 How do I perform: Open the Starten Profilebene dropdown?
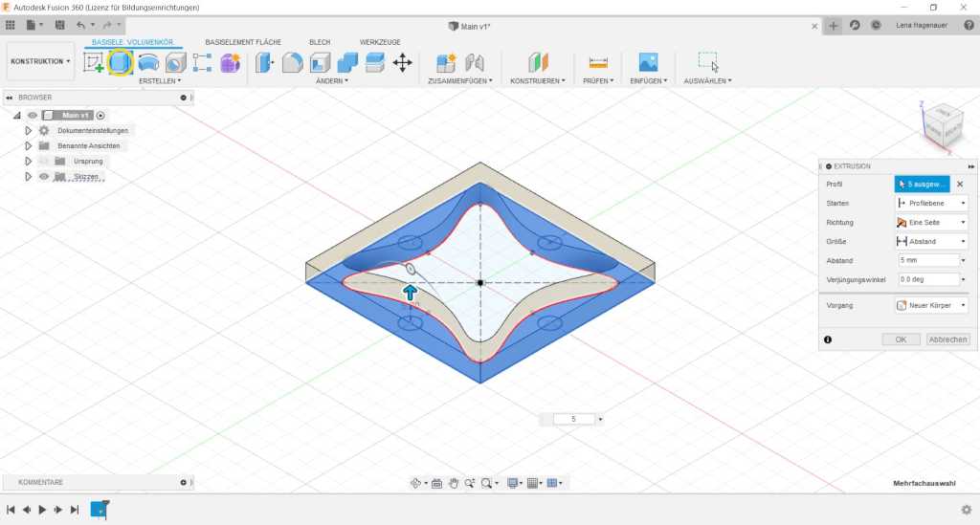[931, 203]
